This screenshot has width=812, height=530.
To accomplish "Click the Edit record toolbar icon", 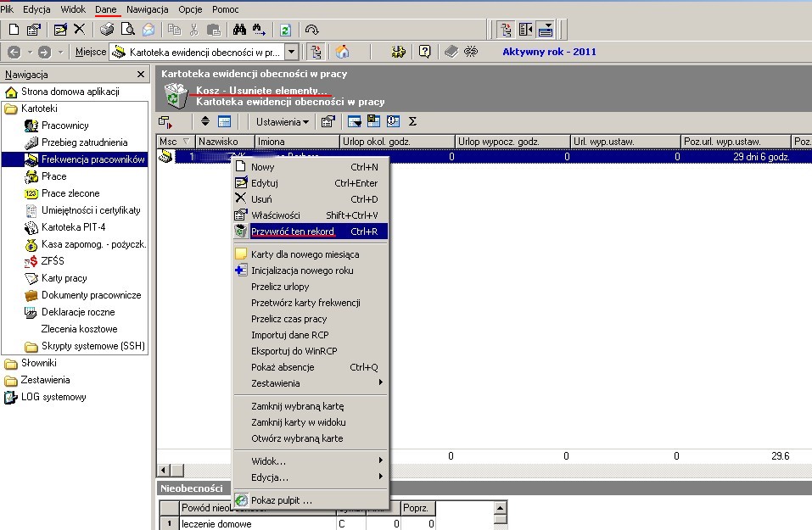I will tap(60, 30).
